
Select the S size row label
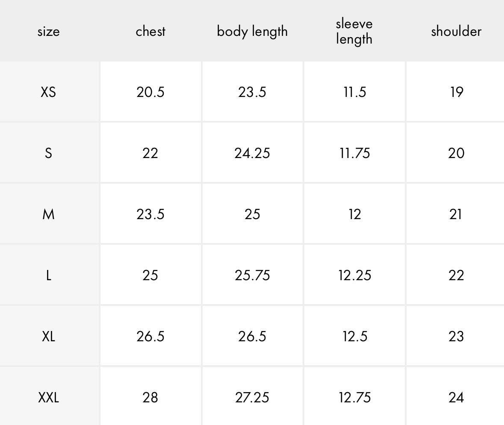(x=48, y=153)
